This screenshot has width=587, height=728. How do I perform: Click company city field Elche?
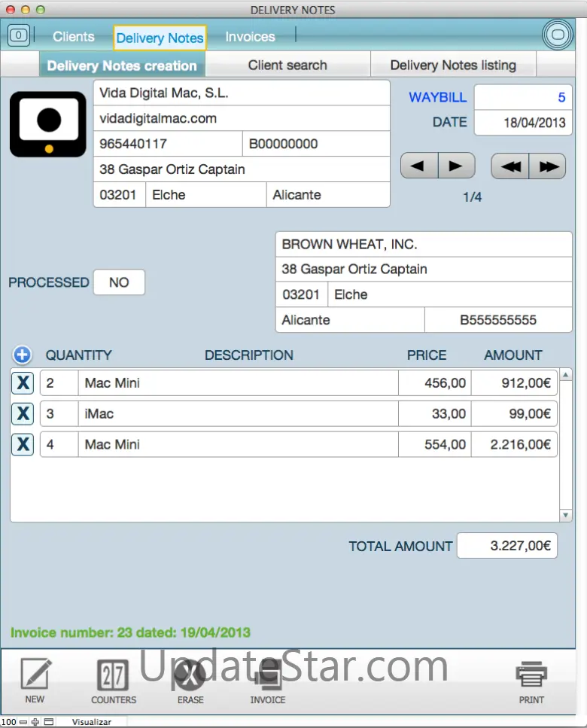pos(206,194)
